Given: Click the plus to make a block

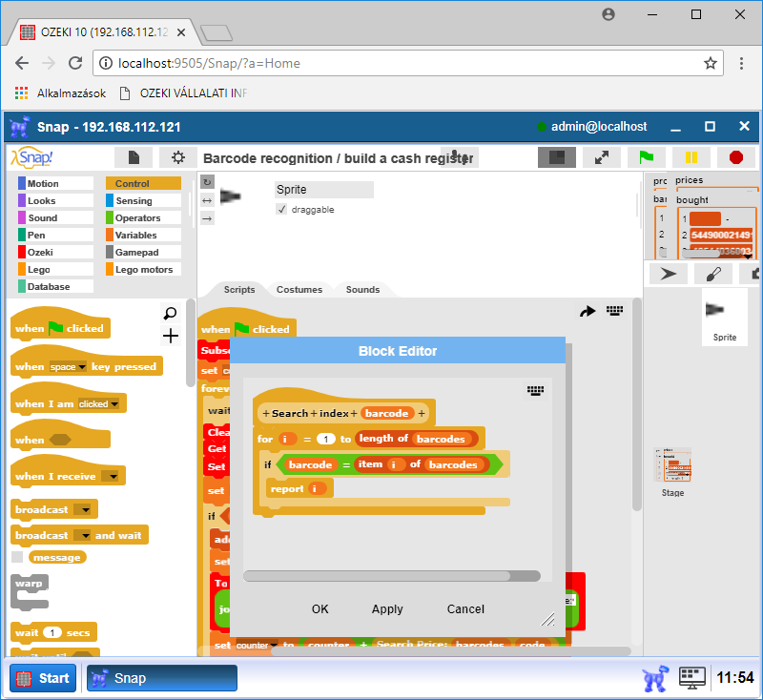Looking at the screenshot, I should point(171,336).
